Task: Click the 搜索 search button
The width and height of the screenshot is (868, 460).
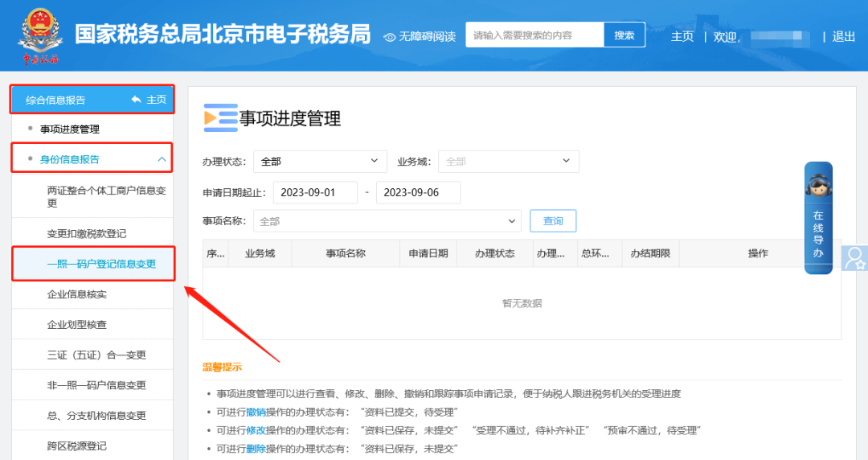Action: (624, 35)
